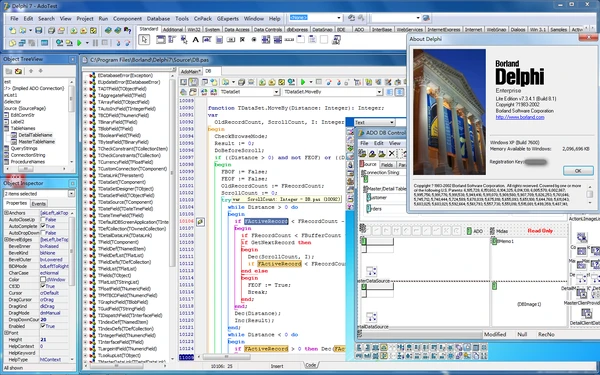
Task: Open the www.borland.com link
Action: coord(520,117)
